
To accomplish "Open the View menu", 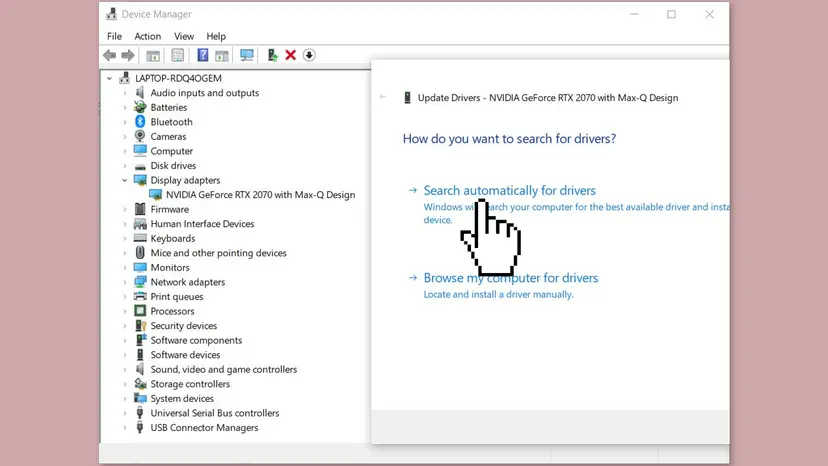I will [184, 36].
